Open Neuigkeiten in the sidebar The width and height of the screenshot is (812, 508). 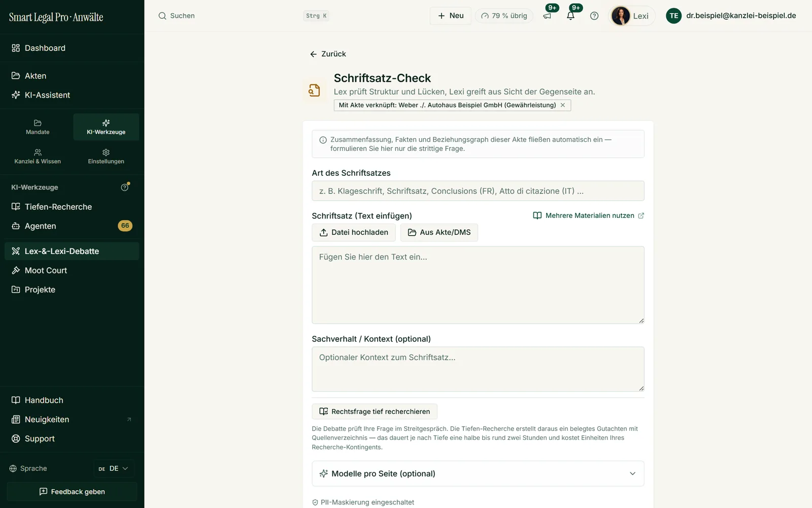[x=72, y=420]
